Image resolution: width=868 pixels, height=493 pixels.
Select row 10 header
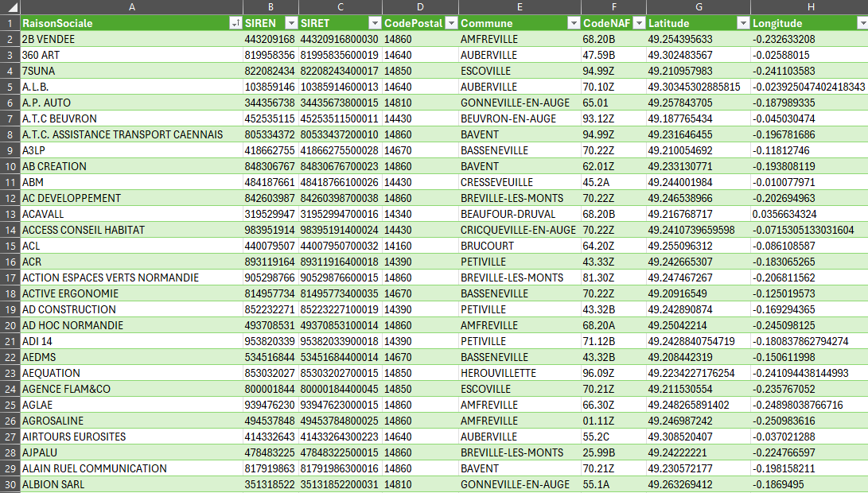click(x=10, y=166)
